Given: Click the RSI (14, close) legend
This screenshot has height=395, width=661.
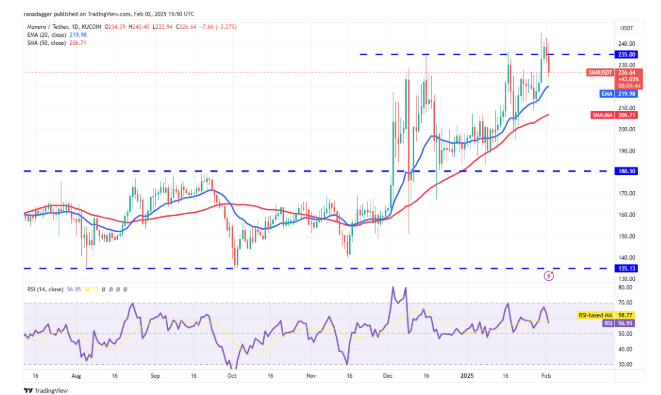Looking at the screenshot, I should point(45,290).
